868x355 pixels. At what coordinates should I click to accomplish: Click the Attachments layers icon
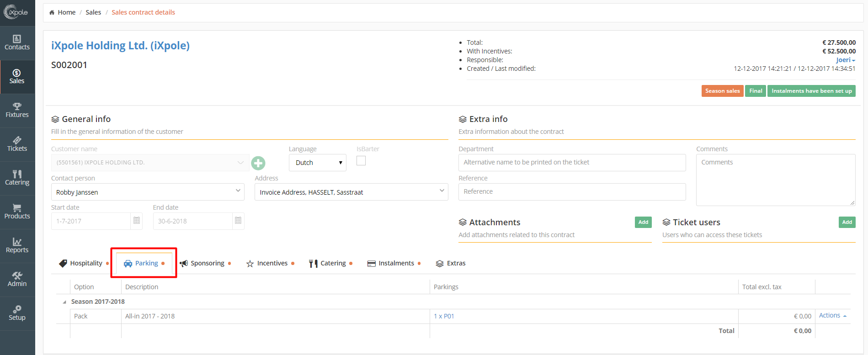coord(463,223)
